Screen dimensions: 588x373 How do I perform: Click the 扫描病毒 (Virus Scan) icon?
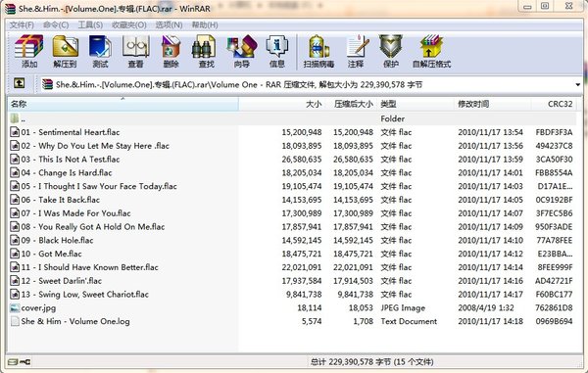pyautogui.click(x=318, y=46)
